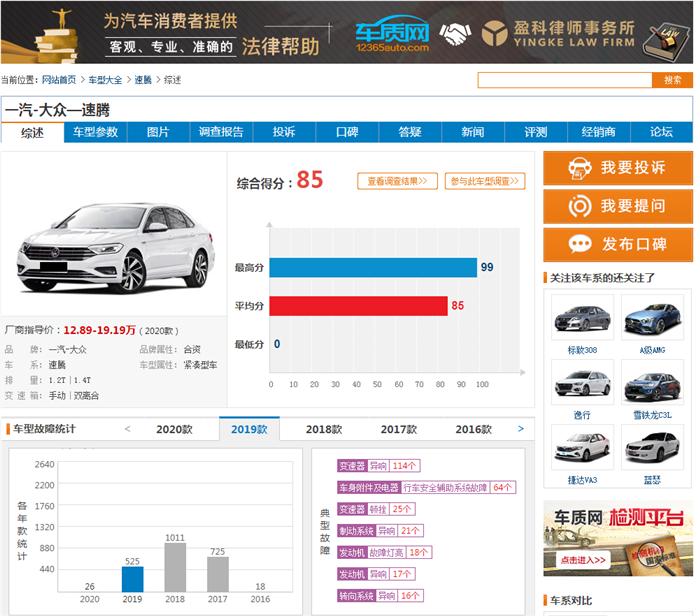Click the 变速器 异响 114个 fault tag
The width and height of the screenshot is (700, 616).
pyautogui.click(x=379, y=466)
